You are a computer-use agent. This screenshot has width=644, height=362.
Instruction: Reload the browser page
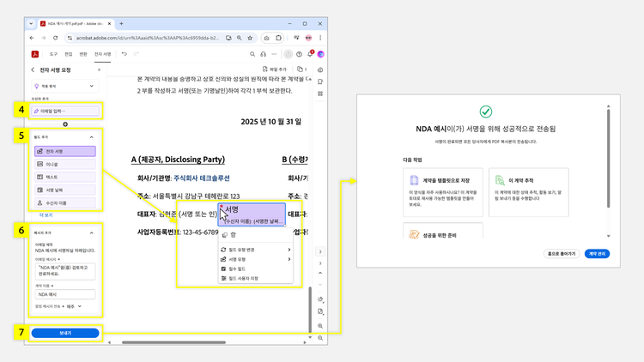click(x=56, y=38)
